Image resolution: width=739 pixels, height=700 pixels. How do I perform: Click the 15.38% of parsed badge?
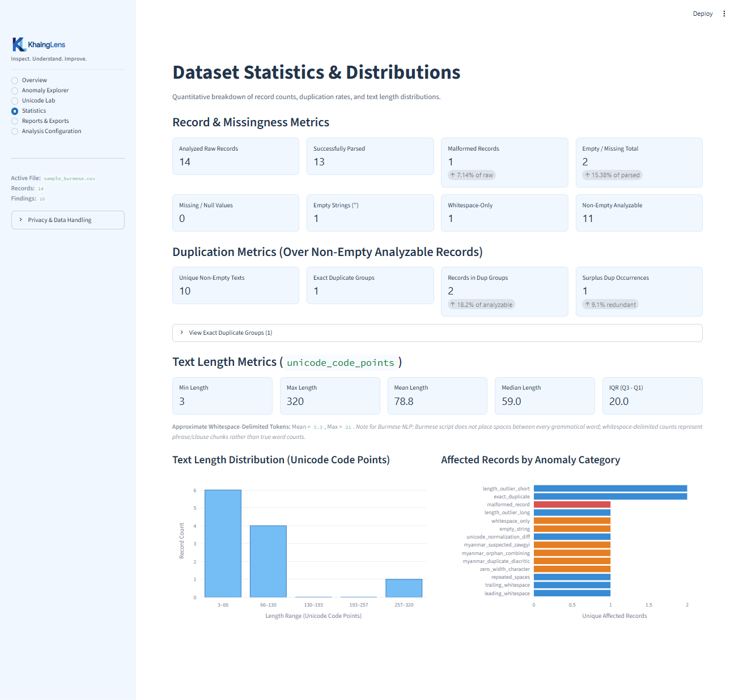tap(612, 175)
